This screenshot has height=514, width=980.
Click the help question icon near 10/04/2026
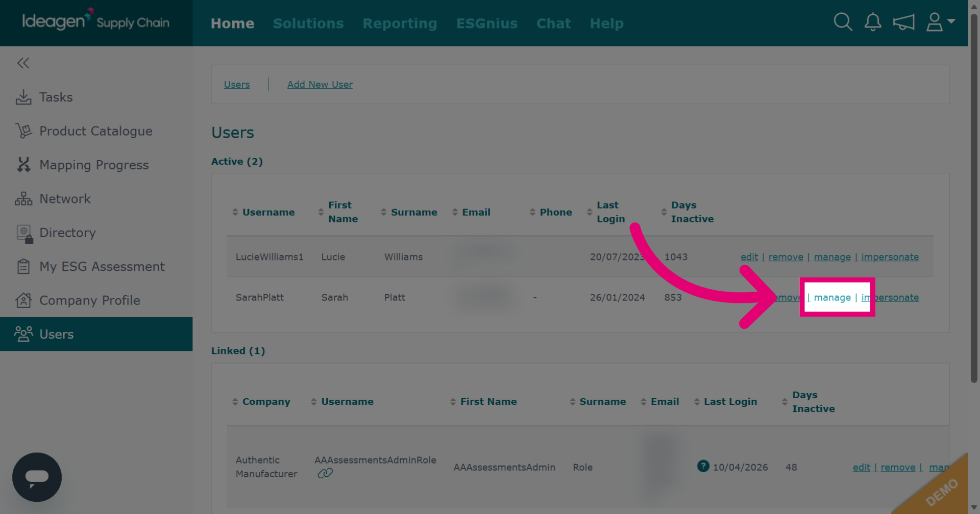[703, 466]
